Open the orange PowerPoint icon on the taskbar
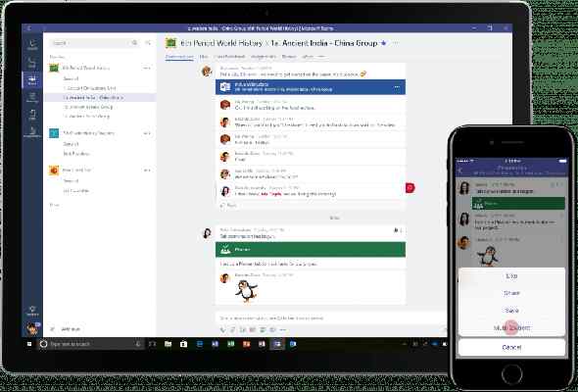The image size is (578, 392). tap(247, 344)
